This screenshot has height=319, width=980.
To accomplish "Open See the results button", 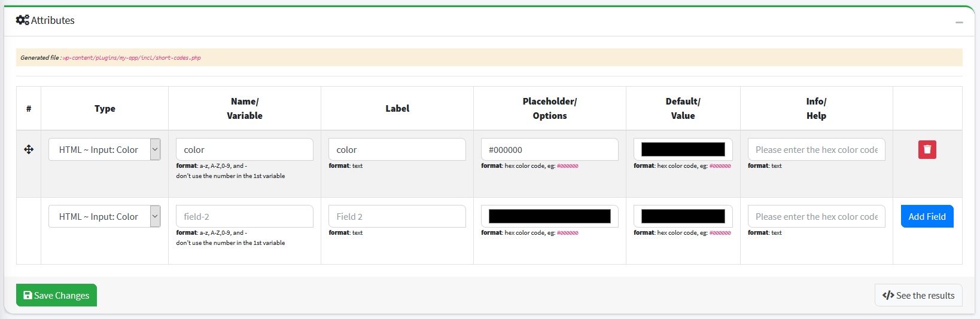I will point(918,295).
